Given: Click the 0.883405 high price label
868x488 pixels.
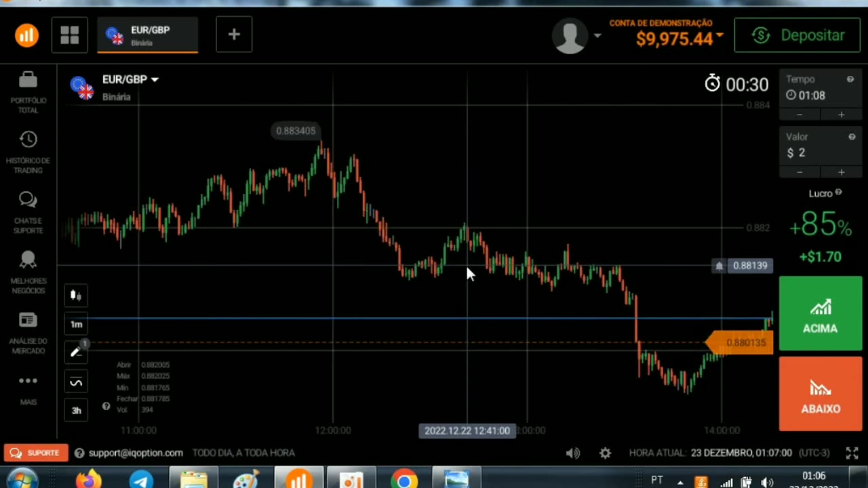Looking at the screenshot, I should (296, 131).
